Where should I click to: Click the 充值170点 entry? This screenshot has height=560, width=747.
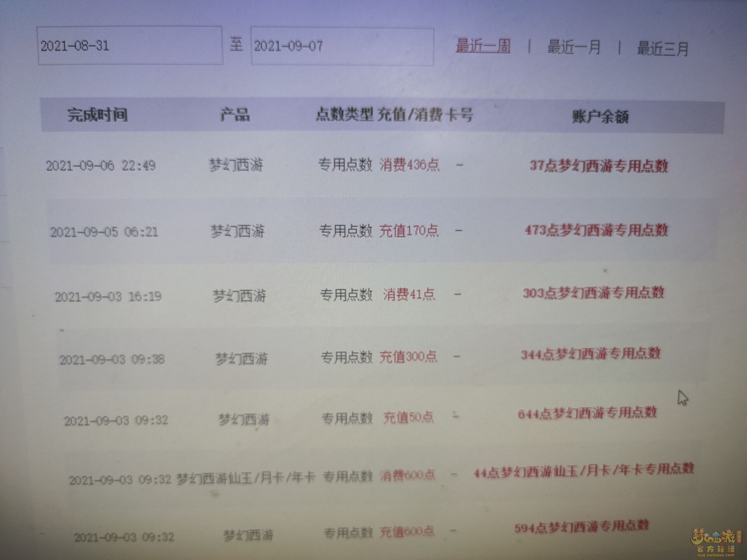(409, 231)
